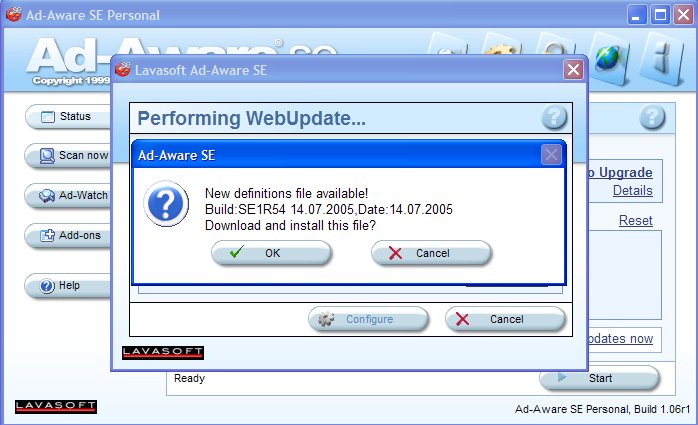Open WebUpdate globe icon in toolbar
698x425 pixels.
[x=608, y=58]
